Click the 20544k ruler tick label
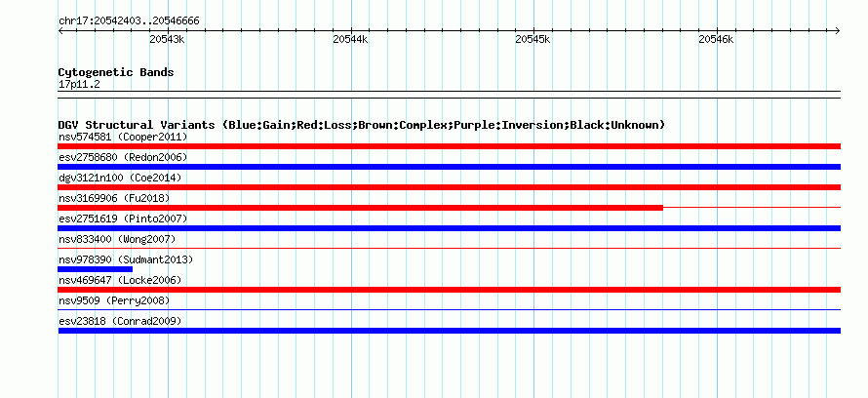The image size is (868, 398). click(350, 39)
